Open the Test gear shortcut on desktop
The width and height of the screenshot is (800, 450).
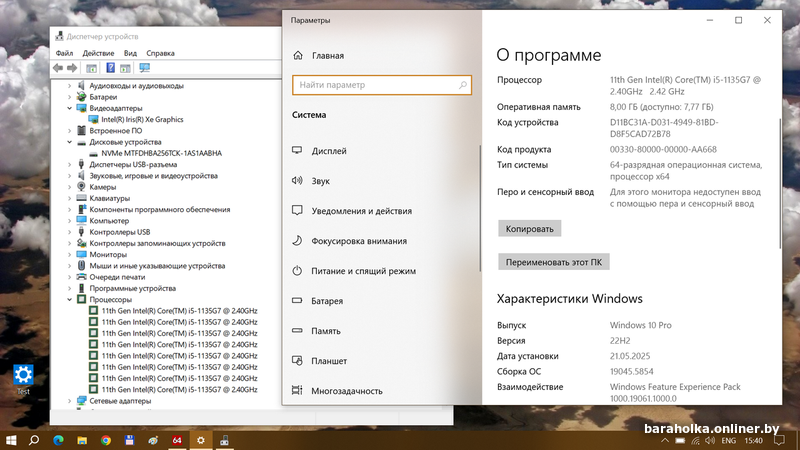pos(23,380)
